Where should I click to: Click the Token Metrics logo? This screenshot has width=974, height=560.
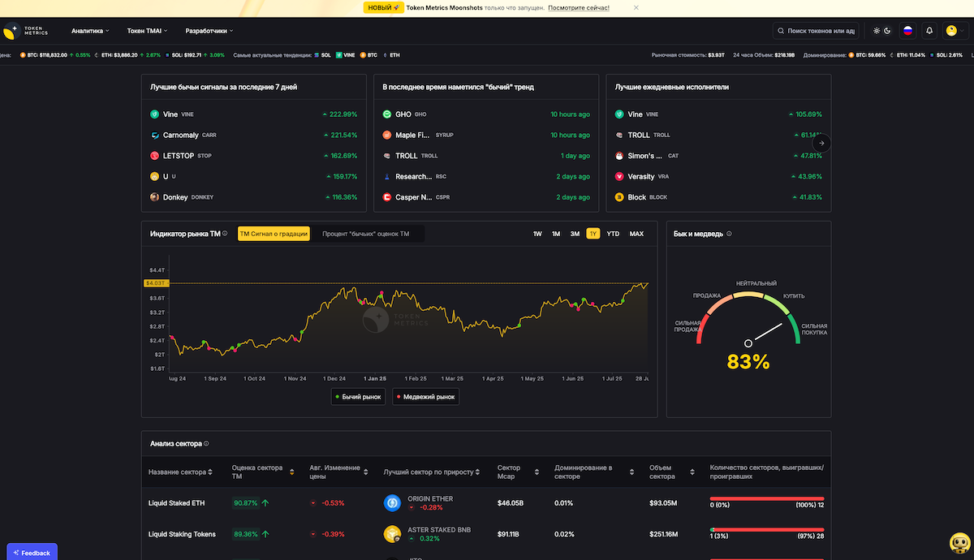click(x=26, y=31)
